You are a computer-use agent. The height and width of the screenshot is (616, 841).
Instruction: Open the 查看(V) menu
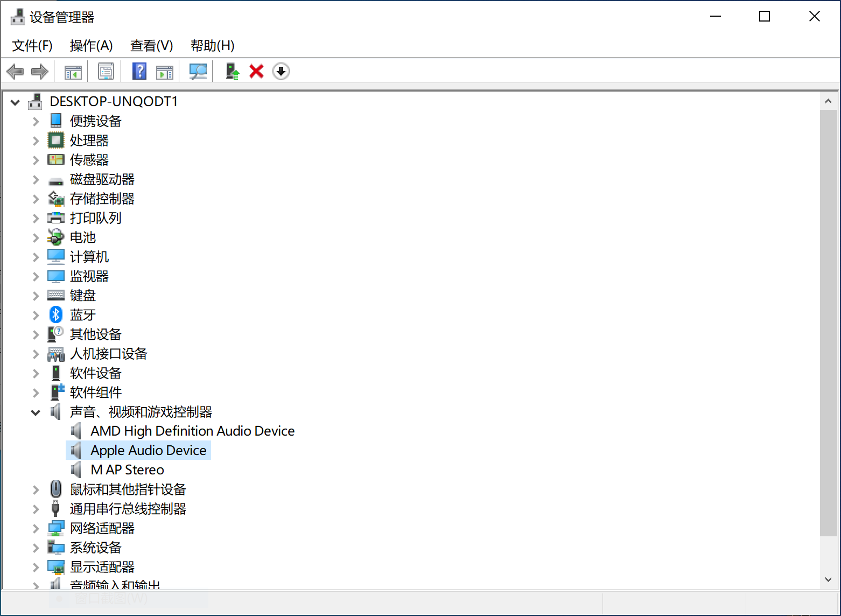click(x=151, y=46)
